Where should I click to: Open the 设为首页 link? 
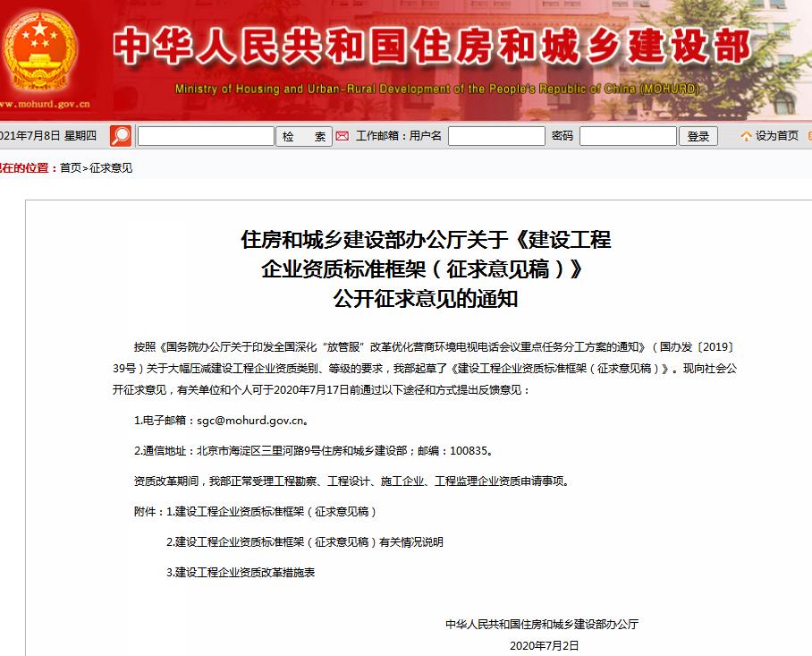(x=774, y=135)
